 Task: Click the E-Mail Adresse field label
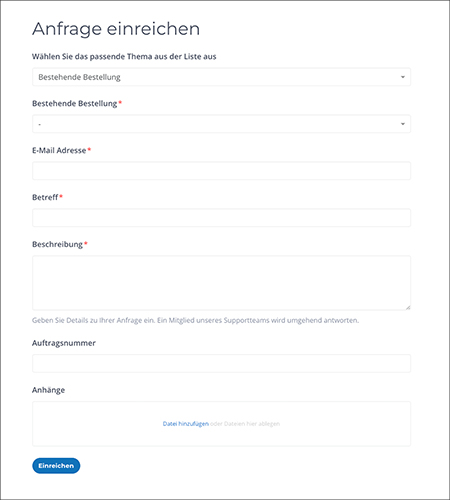tap(59, 150)
